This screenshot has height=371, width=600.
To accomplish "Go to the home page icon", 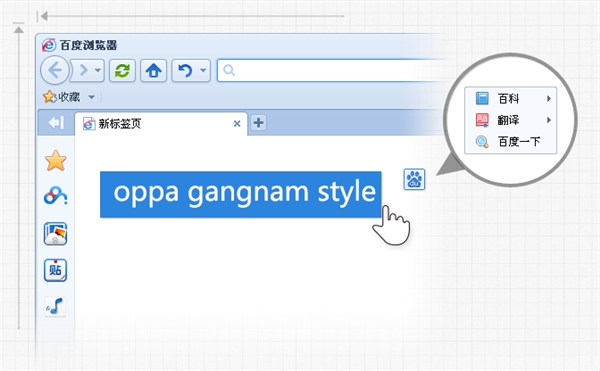I will click(x=153, y=71).
